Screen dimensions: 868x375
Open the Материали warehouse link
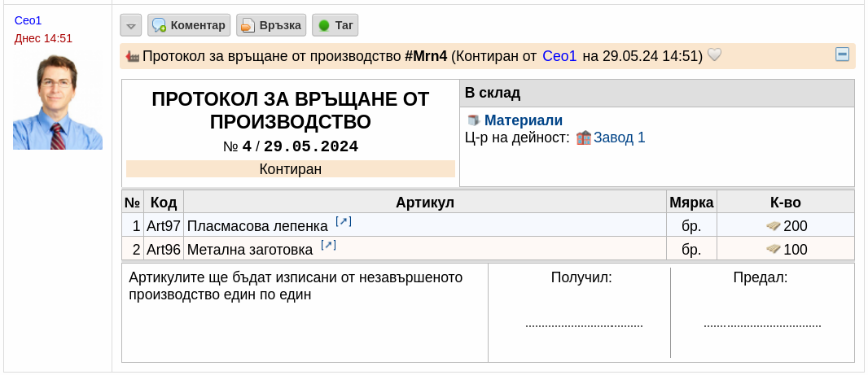coord(524,120)
